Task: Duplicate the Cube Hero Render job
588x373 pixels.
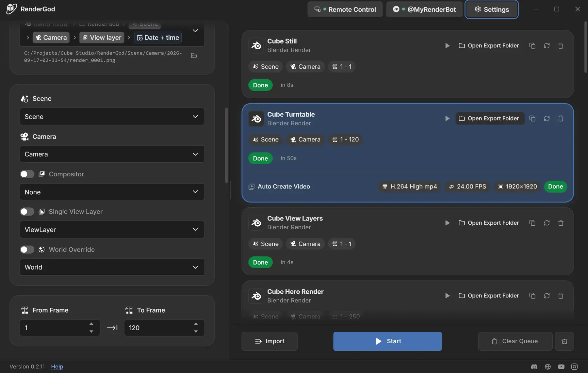Action: click(532, 296)
